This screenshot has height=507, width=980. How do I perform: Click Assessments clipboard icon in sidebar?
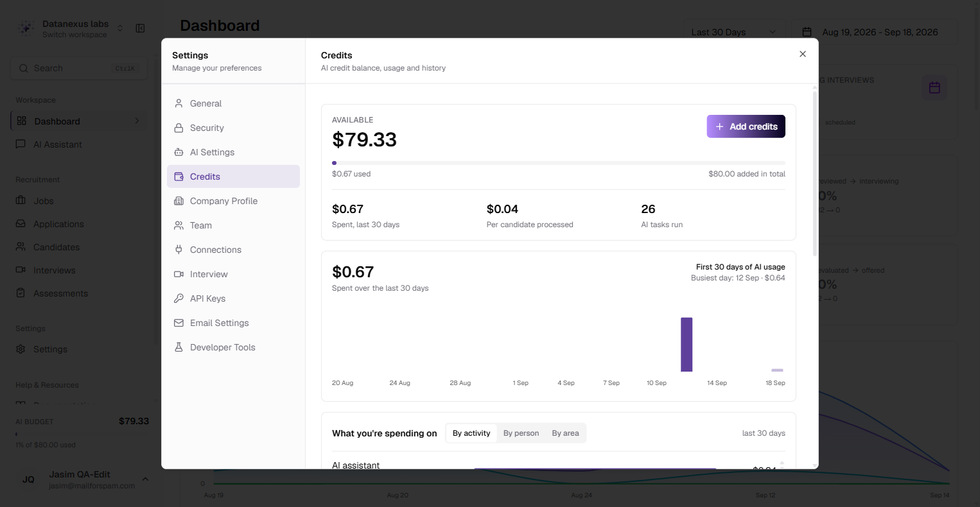click(21, 293)
